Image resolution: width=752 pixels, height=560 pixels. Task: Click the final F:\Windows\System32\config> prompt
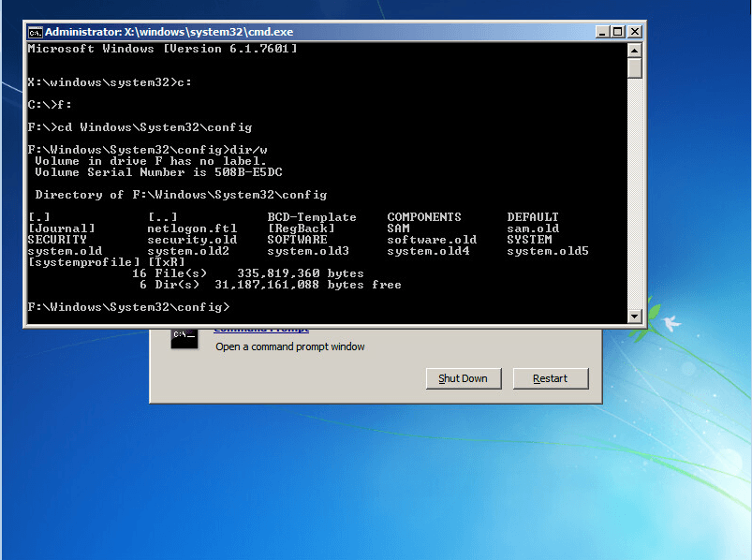tap(128, 307)
